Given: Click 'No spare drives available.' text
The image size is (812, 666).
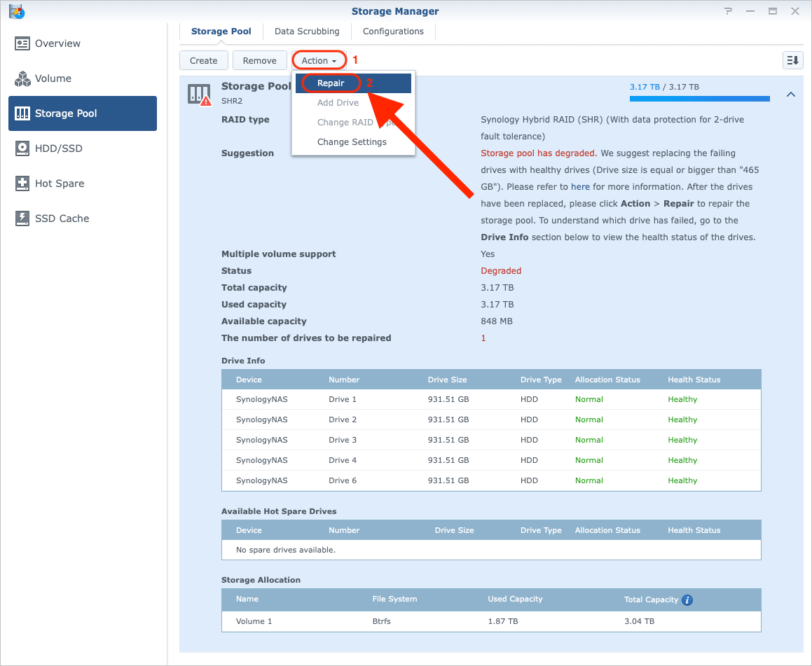Looking at the screenshot, I should click(x=285, y=550).
